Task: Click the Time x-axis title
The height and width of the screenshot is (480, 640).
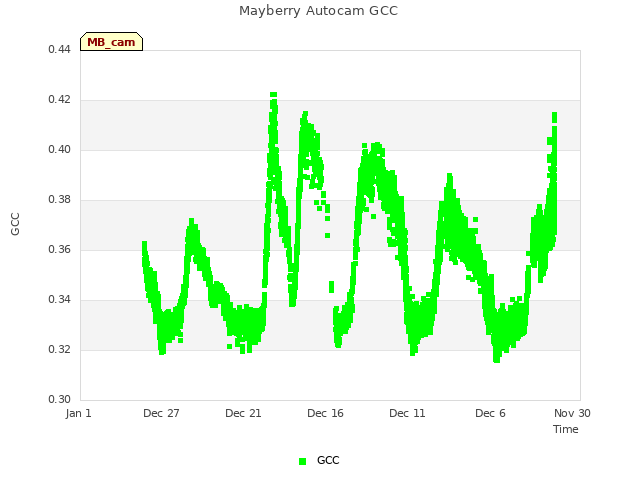Action: click(x=566, y=429)
